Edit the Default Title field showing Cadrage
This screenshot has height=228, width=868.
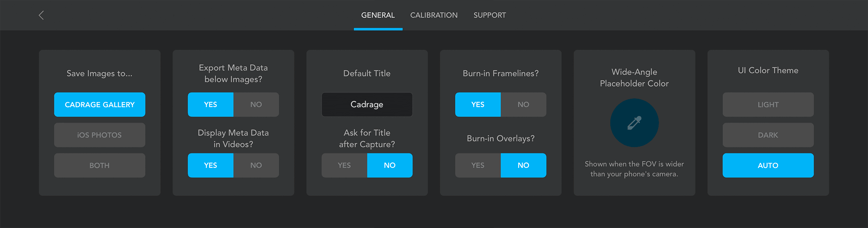pos(367,104)
